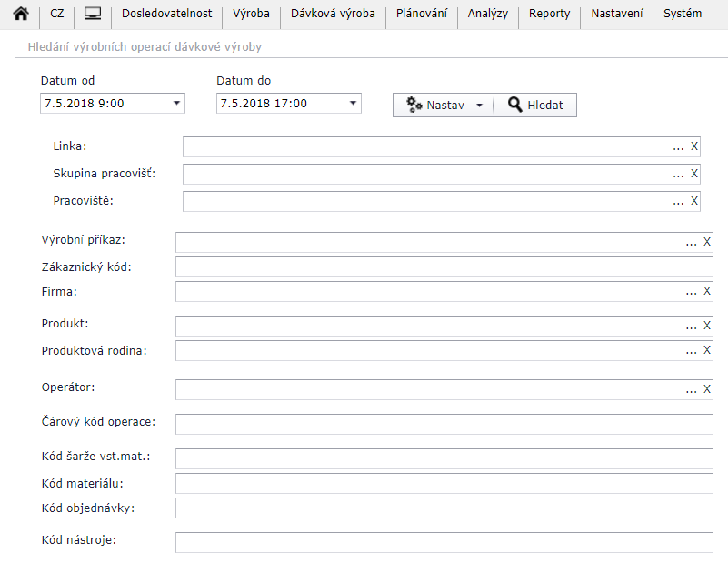The width and height of the screenshot is (728, 563).
Task: Click the Hledat search button
Action: coord(535,106)
